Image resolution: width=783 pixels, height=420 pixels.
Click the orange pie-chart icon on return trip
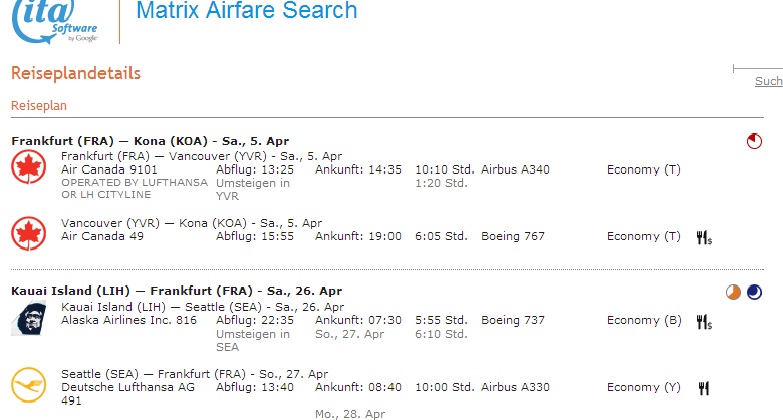[x=734, y=292]
